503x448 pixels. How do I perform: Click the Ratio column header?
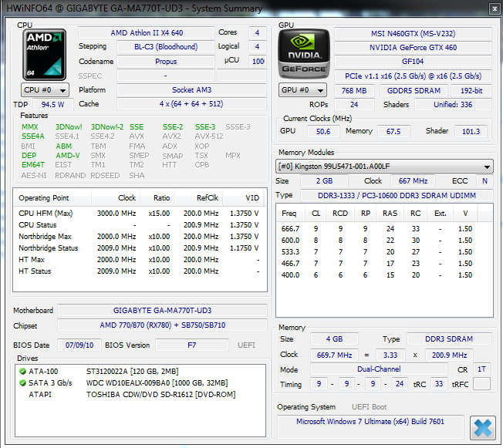click(x=157, y=198)
